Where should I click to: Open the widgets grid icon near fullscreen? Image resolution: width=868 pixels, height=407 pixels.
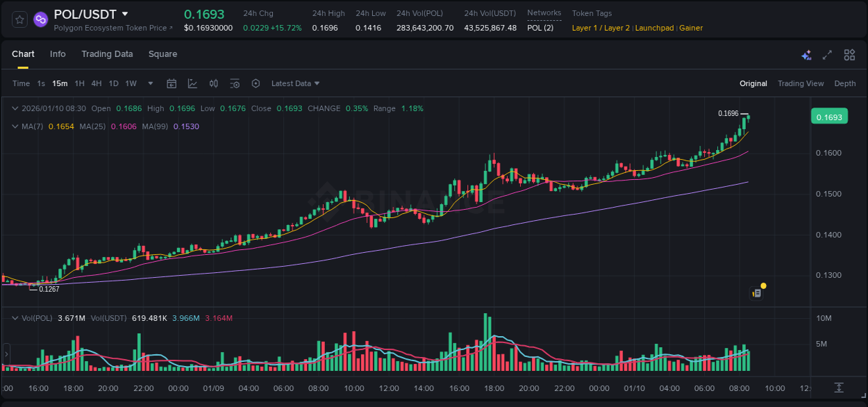tap(849, 54)
